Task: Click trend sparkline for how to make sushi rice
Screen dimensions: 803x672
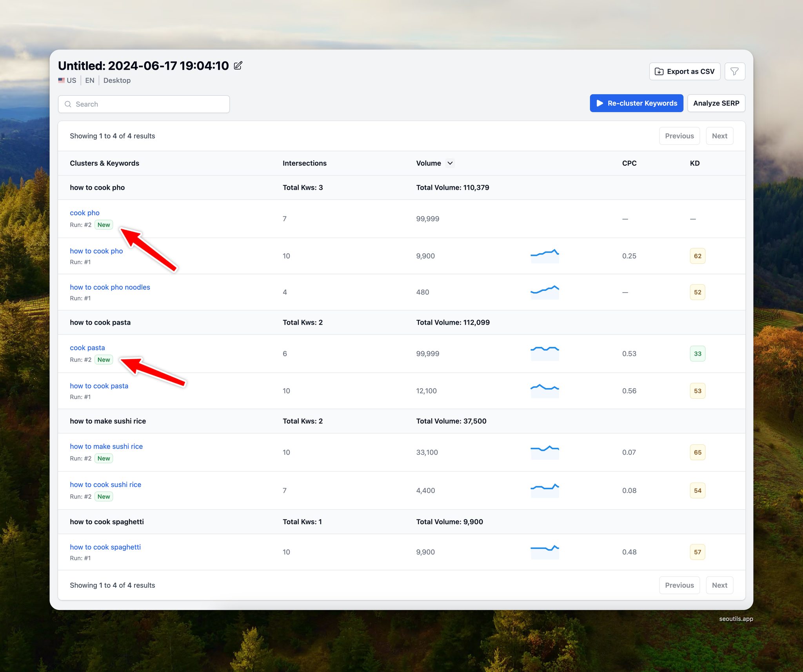Action: coord(544,452)
